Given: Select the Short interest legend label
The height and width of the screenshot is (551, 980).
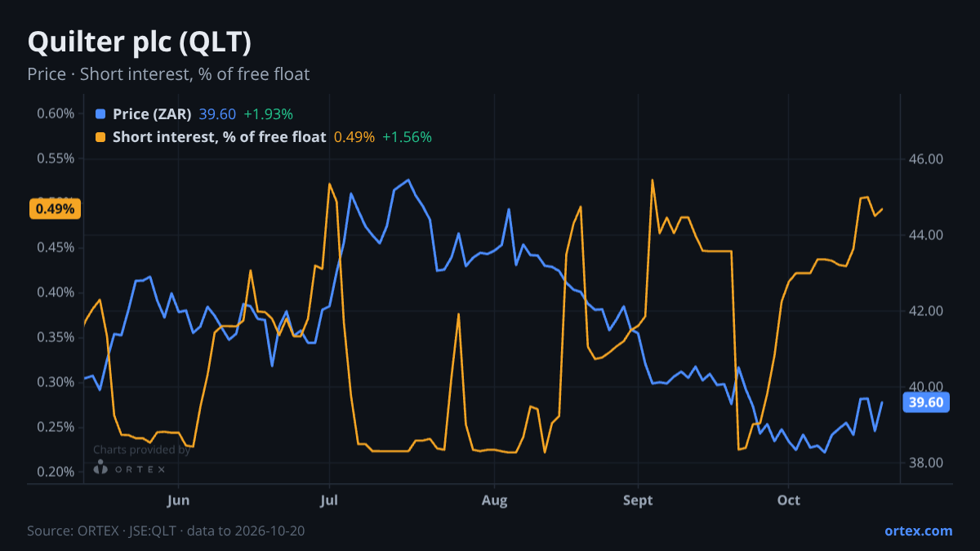Looking at the screenshot, I should point(219,137).
